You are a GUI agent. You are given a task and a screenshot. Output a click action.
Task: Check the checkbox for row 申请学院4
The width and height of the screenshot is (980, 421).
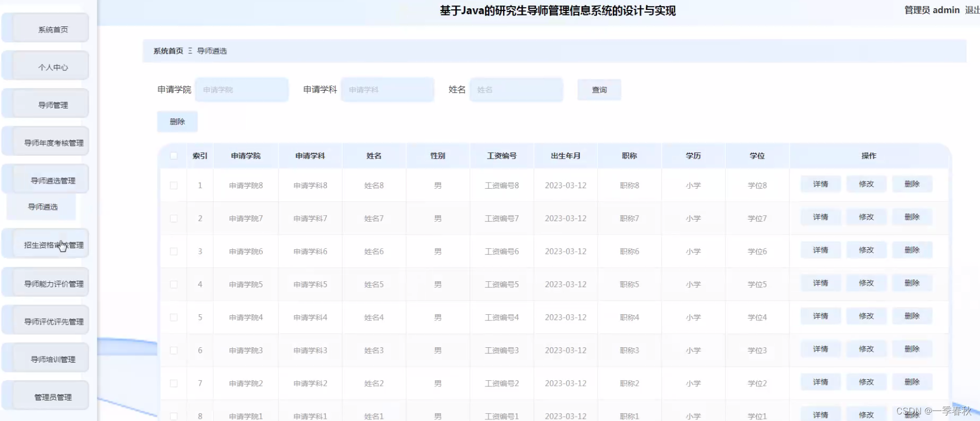click(x=173, y=318)
